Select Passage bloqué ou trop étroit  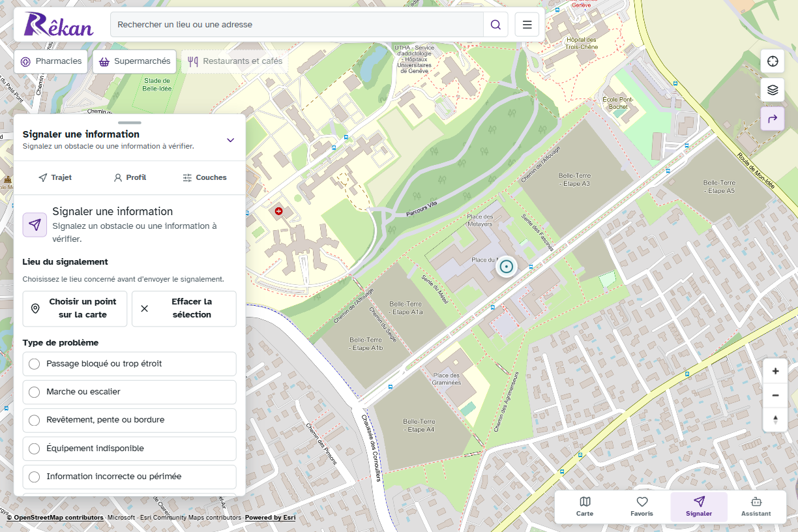pos(129,364)
